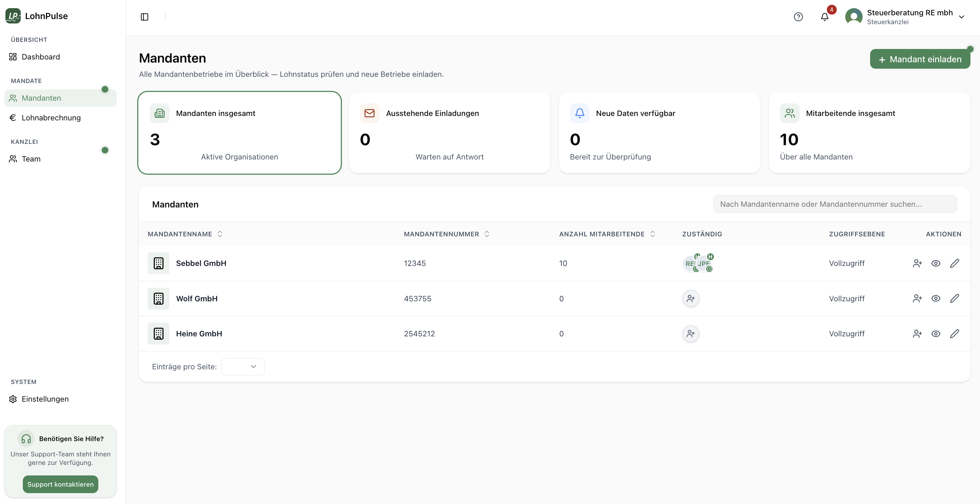Viewport: 980px width, 504px height.
Task: Focus the Mandantenname search field
Action: pyautogui.click(x=835, y=204)
